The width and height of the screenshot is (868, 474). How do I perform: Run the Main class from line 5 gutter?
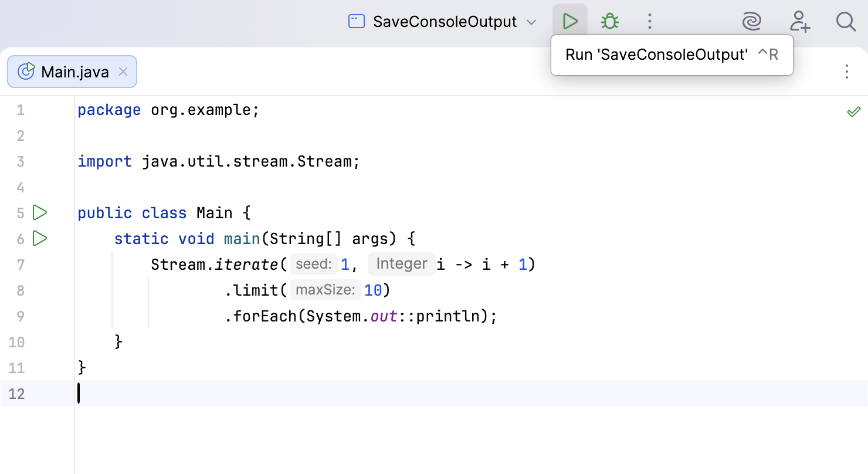[39, 212]
